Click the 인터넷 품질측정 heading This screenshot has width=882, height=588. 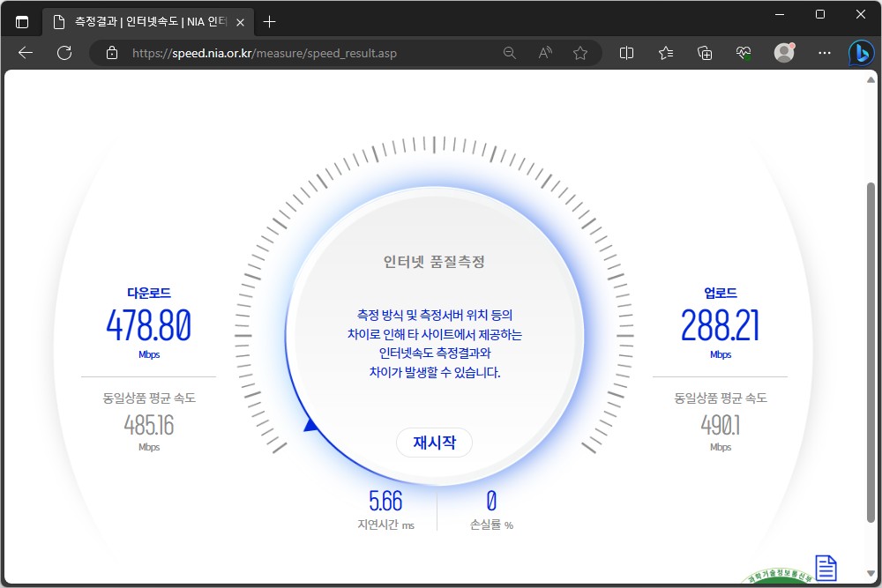(x=434, y=262)
